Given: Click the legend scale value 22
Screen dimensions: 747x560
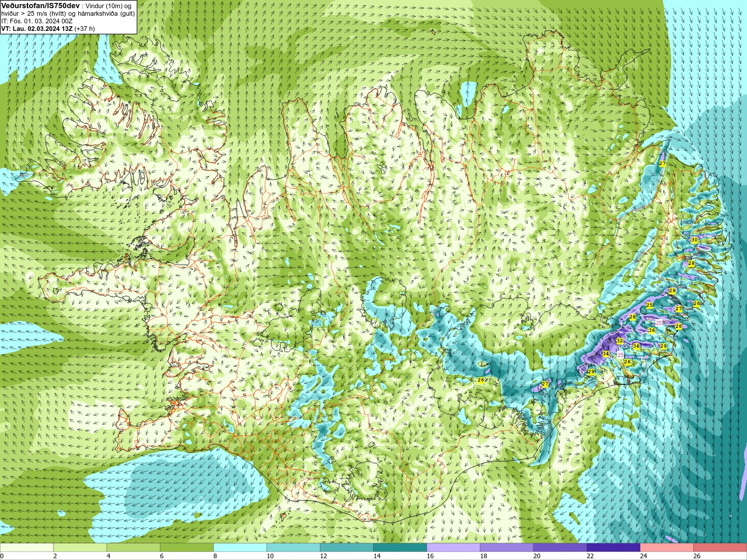Looking at the screenshot, I should pyautogui.click(x=591, y=556).
